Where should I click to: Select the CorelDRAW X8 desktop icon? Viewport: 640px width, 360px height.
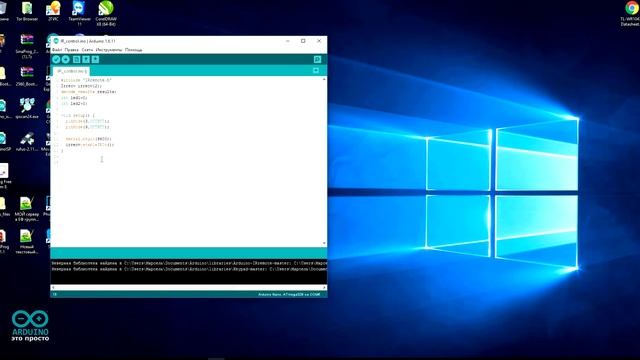point(106,13)
